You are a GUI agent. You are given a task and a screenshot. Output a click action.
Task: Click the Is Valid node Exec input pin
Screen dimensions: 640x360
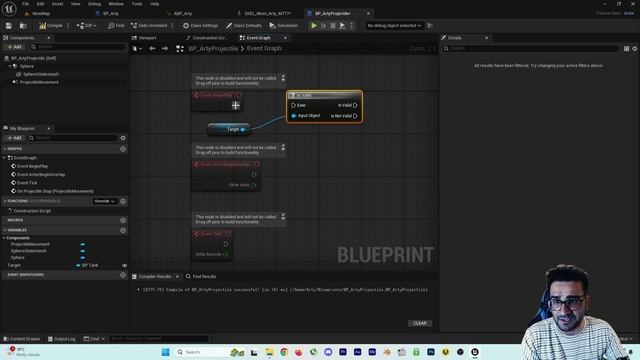tap(293, 105)
